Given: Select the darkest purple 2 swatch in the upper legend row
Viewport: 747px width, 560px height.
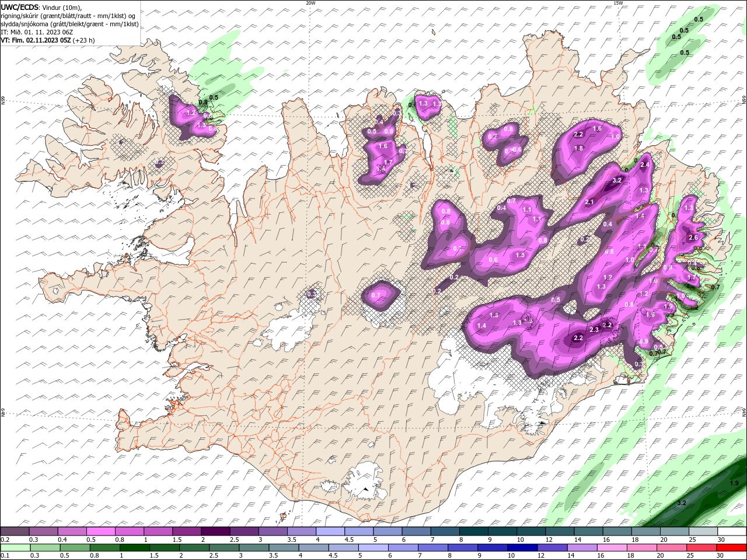Looking at the screenshot, I should [x=215, y=531].
